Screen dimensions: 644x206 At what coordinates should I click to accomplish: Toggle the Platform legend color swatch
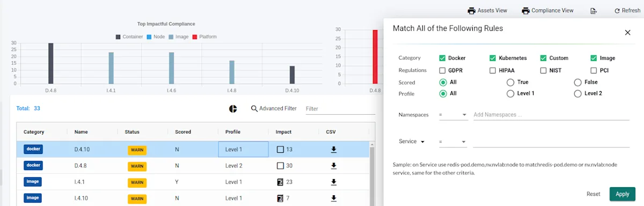[194, 37]
